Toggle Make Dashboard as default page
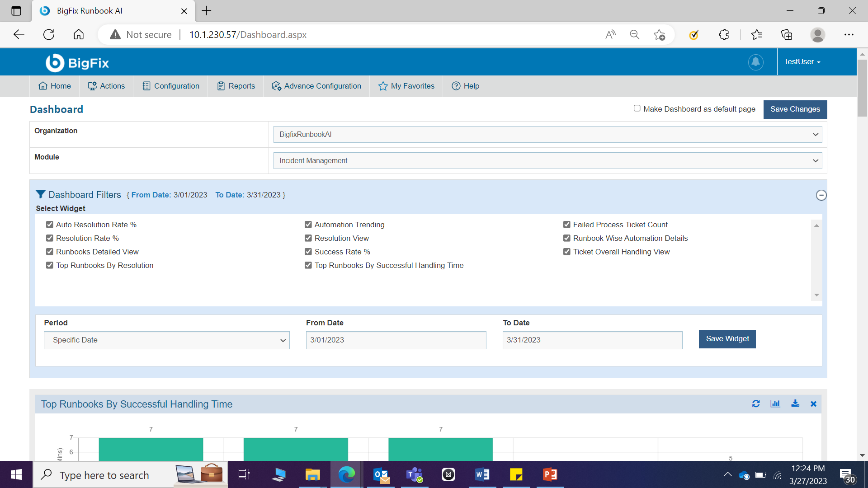 point(637,108)
